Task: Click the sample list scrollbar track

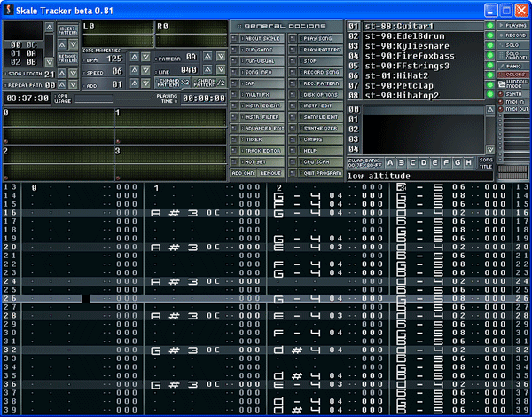Action: point(490,130)
